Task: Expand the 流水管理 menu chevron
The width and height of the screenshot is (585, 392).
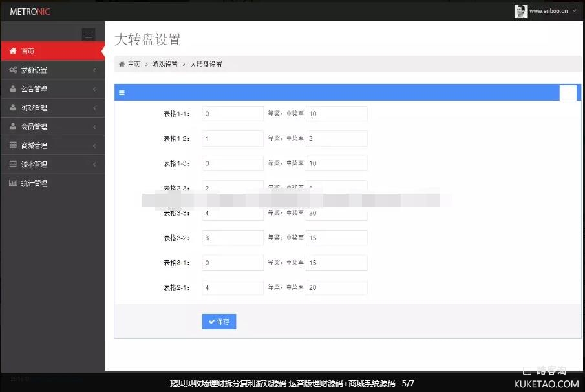Action: click(x=94, y=164)
